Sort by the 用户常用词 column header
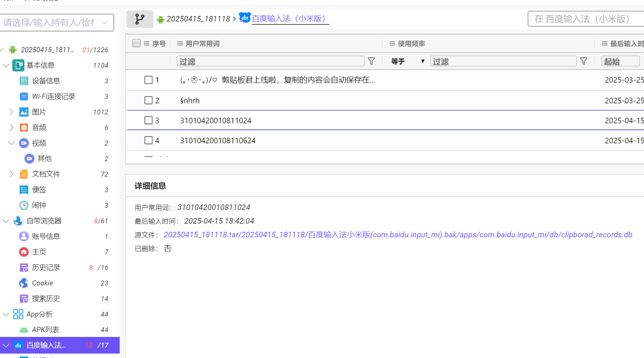This screenshot has height=358, width=644. pos(203,44)
